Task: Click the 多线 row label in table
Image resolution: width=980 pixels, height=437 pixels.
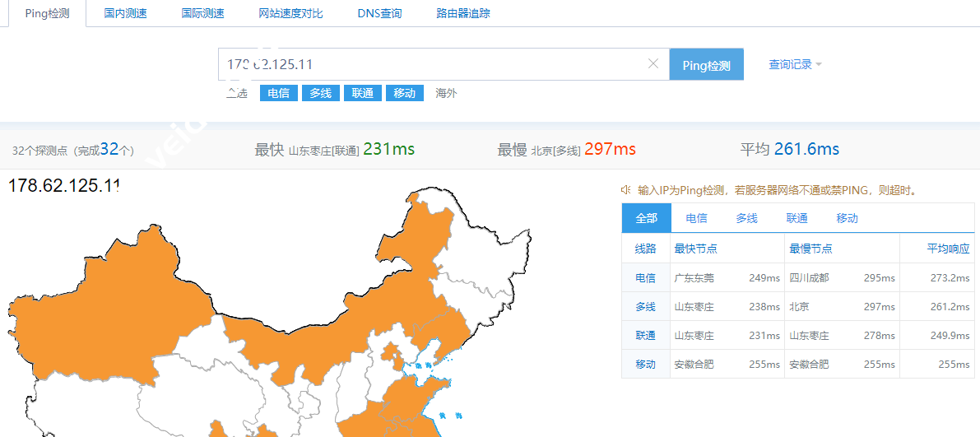Action: [646, 306]
